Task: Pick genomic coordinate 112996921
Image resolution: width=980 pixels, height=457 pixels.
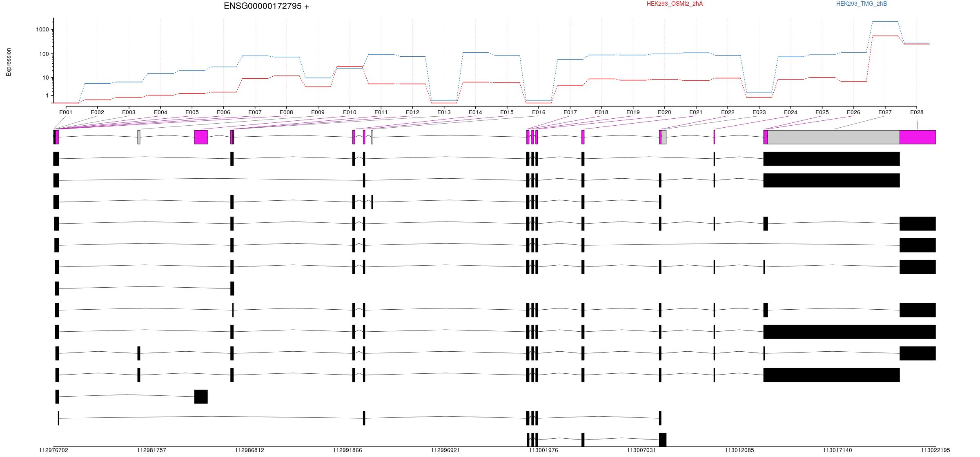Action: tap(445, 450)
